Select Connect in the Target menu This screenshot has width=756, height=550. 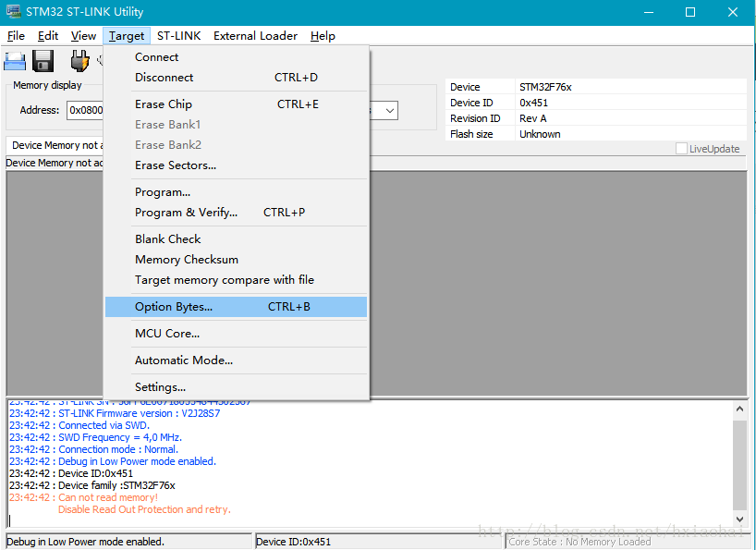point(237,57)
